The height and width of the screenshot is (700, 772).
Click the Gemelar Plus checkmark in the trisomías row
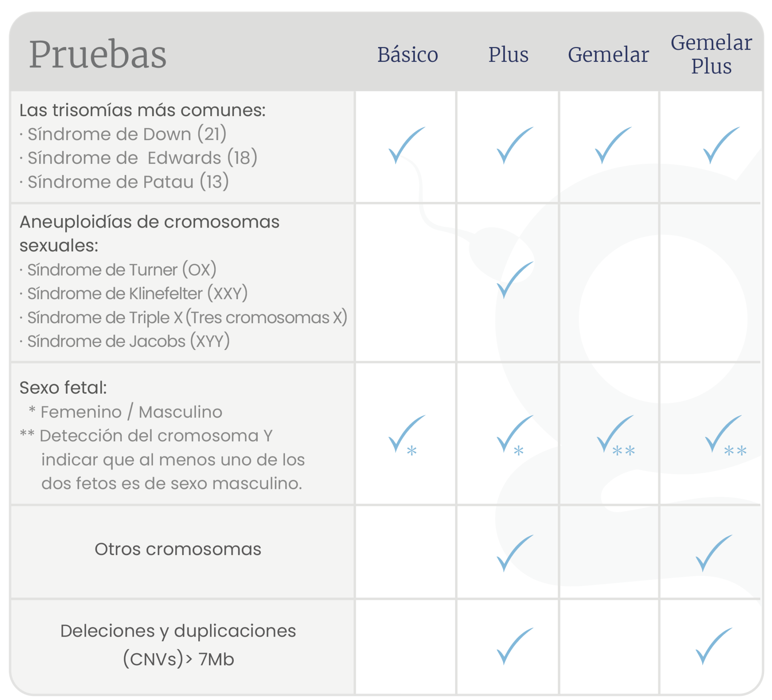[720, 145]
